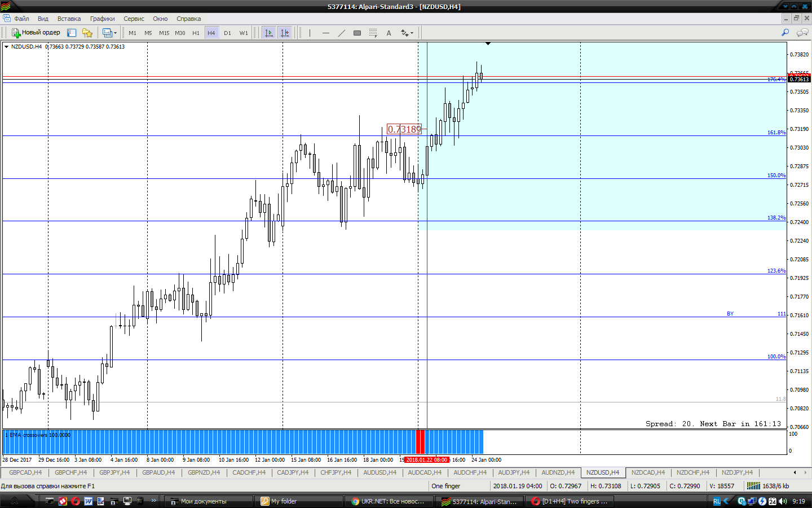Switch to the AUDCHF,H4 chart tab
The image size is (812, 508).
click(x=470, y=472)
